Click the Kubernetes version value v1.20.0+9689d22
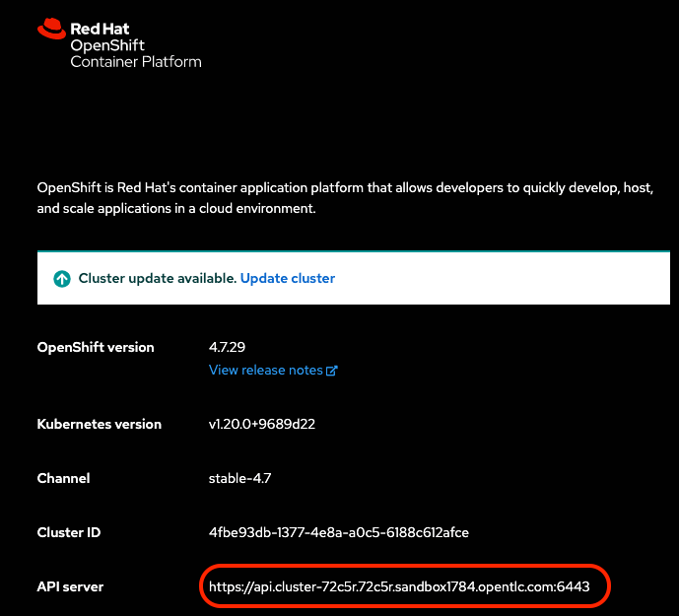 tap(261, 425)
